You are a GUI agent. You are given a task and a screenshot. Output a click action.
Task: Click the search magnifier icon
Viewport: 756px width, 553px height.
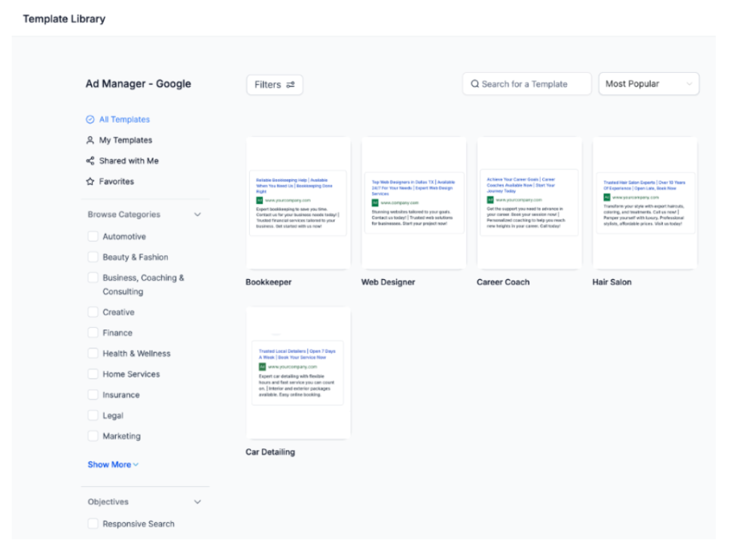[x=475, y=84]
